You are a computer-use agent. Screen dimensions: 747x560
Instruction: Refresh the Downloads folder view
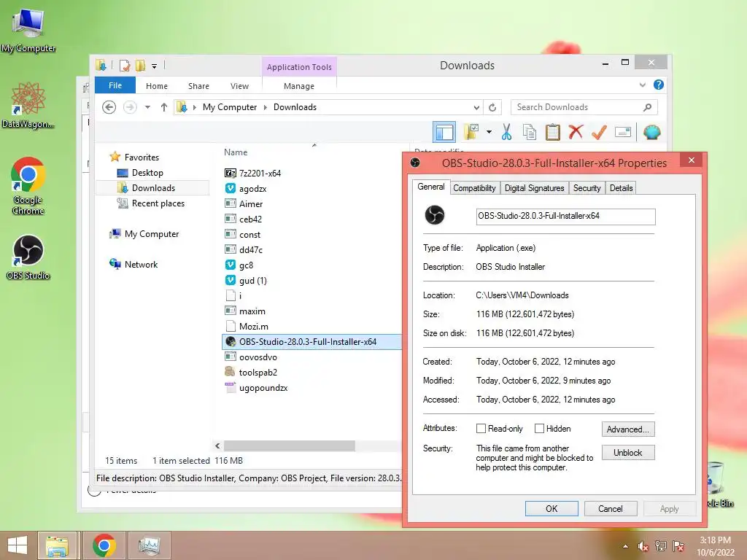(x=492, y=108)
